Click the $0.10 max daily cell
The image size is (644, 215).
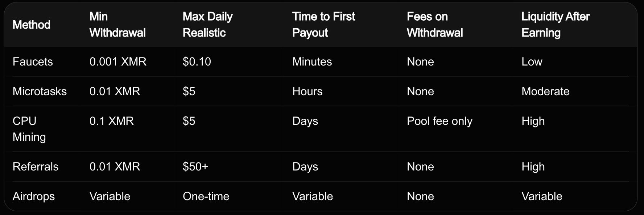pos(197,62)
